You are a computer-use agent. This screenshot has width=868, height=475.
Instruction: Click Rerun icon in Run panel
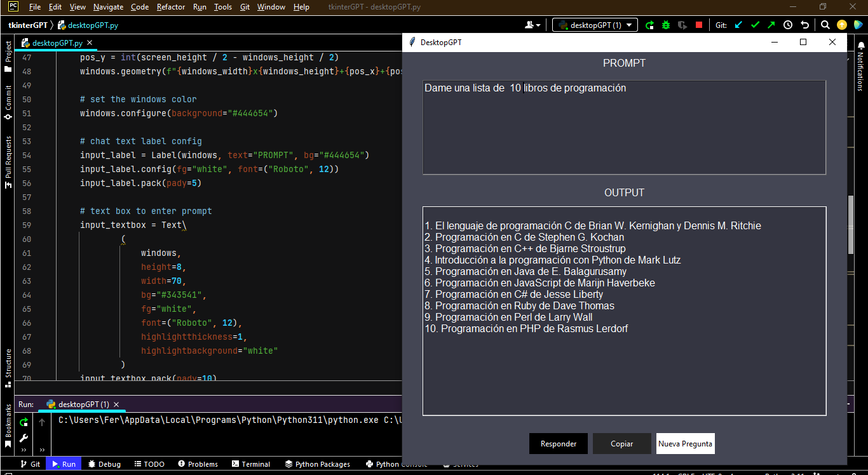[24, 422]
